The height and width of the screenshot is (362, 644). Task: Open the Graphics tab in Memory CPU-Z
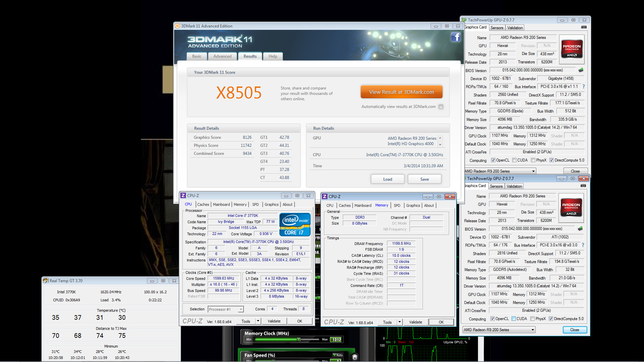click(x=413, y=205)
